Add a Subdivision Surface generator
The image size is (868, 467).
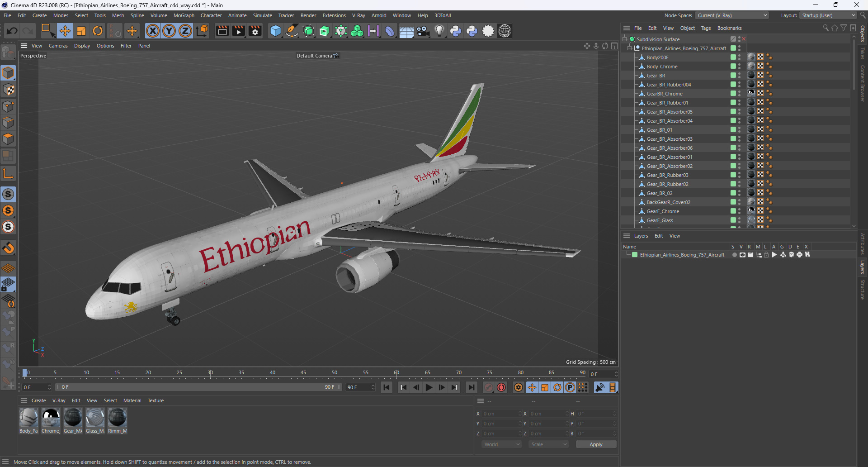pos(308,31)
